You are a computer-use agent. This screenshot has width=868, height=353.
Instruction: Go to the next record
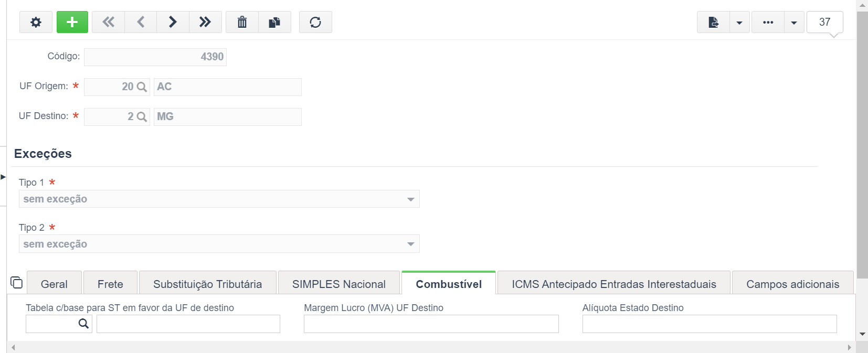tap(173, 22)
